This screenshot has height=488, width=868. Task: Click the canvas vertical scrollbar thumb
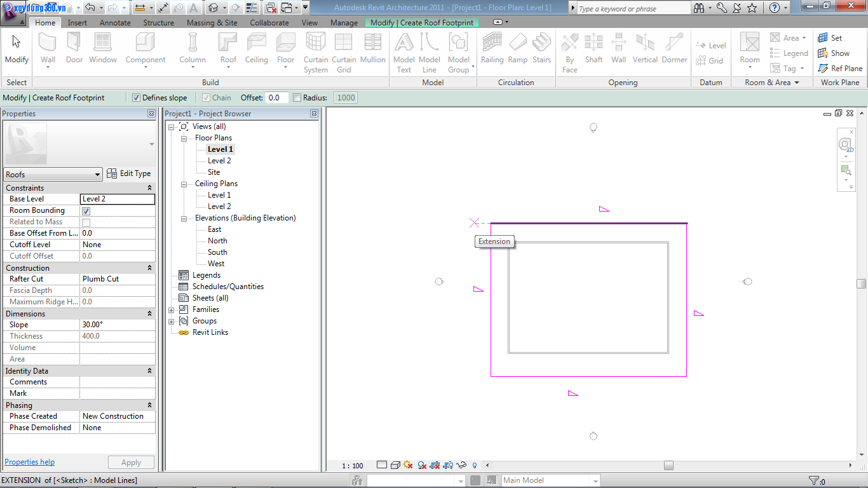862,283
